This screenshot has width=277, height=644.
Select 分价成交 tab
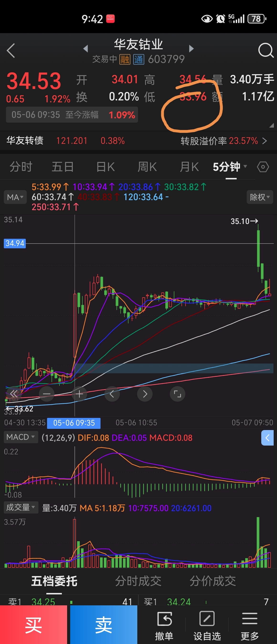[x=213, y=581]
